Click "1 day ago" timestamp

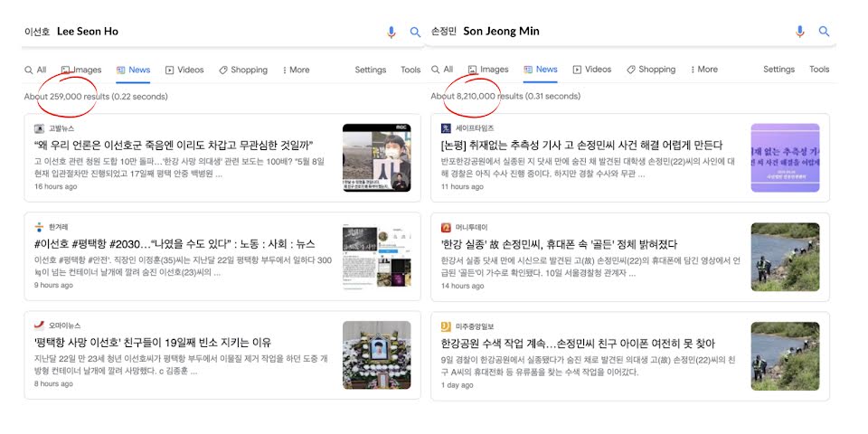click(458, 385)
